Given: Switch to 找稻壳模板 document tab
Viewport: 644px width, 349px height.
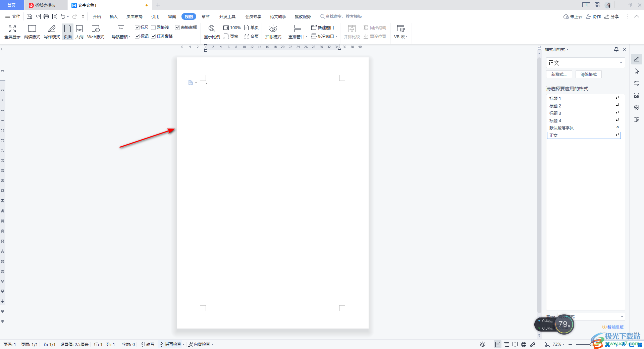Looking at the screenshot, I should click(46, 5).
